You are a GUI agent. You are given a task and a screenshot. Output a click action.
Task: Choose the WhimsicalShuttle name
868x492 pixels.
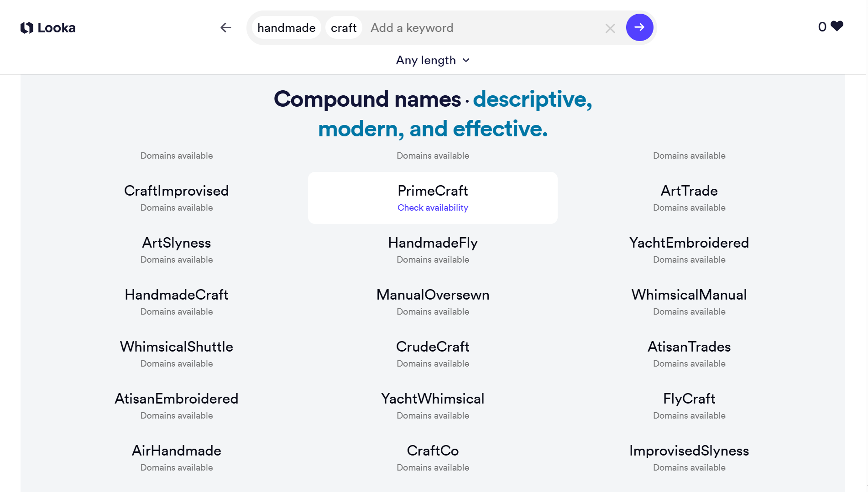[177, 347]
